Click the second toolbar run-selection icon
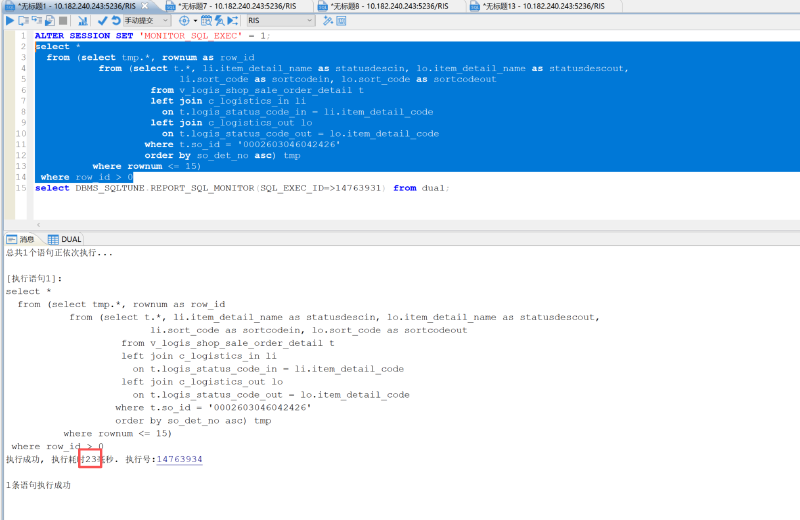 [x=23, y=20]
